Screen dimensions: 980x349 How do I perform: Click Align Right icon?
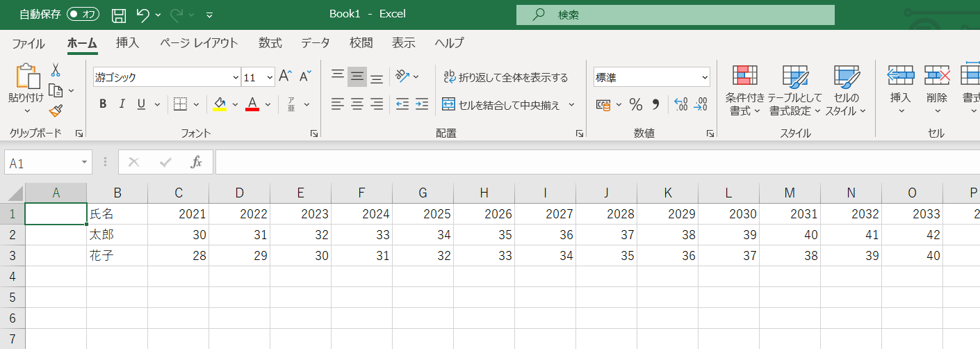(x=377, y=104)
